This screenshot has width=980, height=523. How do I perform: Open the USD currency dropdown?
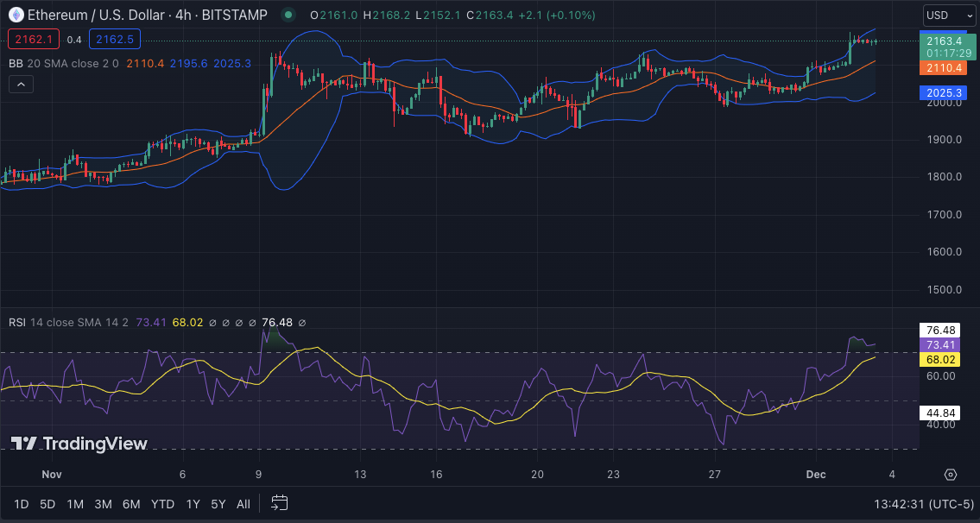point(945,15)
